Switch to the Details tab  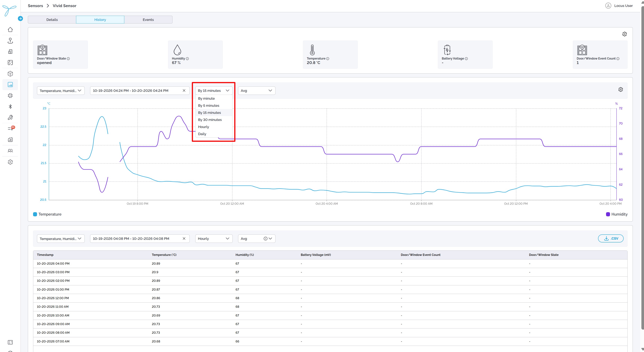(x=52, y=19)
